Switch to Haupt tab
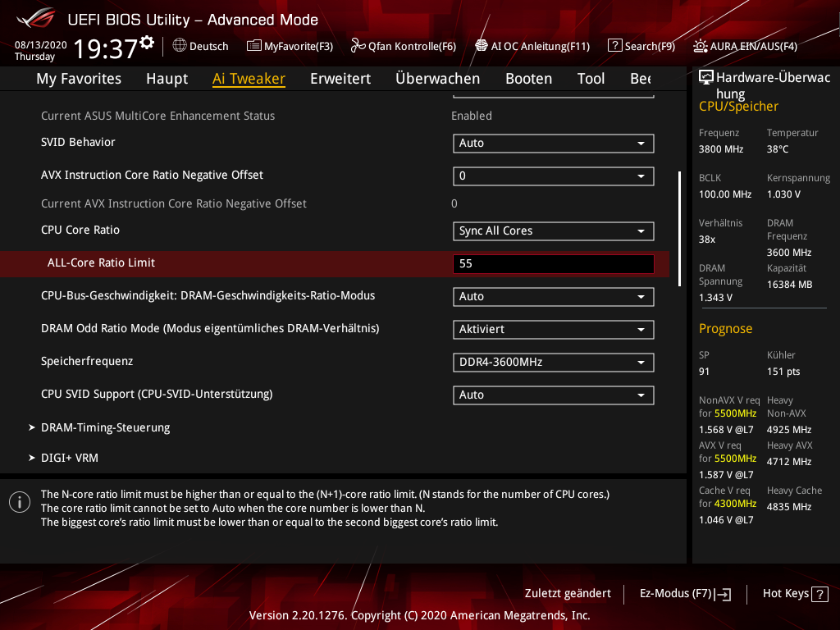This screenshot has height=630, width=840. point(167,79)
